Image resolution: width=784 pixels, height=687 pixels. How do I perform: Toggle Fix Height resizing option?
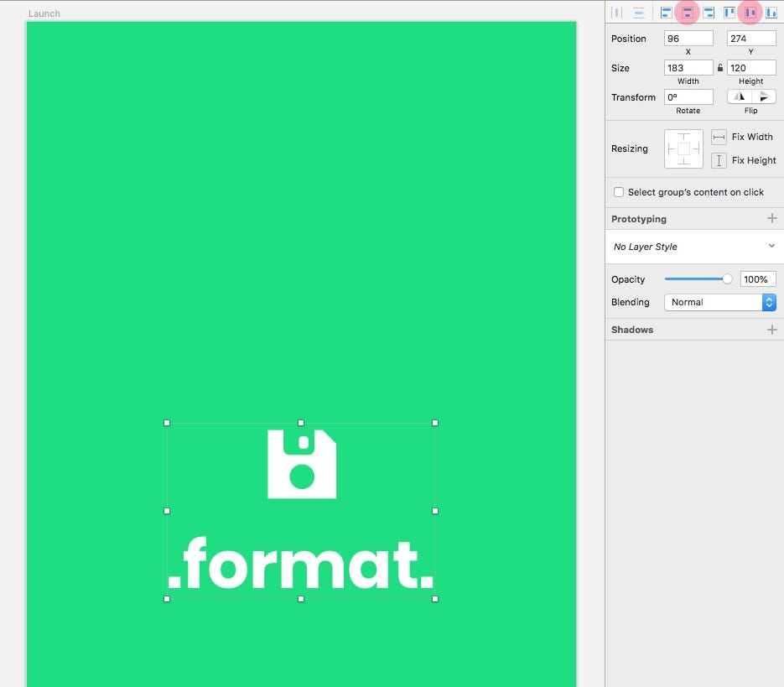(x=719, y=160)
